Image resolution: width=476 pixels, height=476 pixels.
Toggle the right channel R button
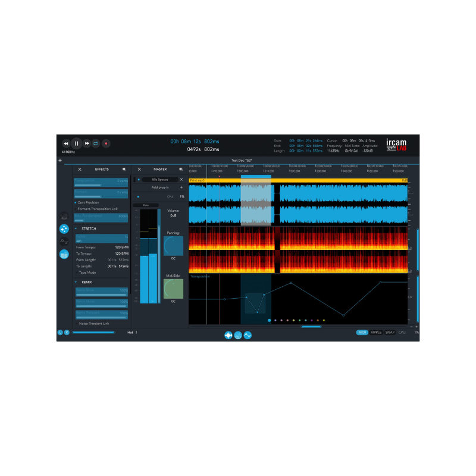(67, 333)
